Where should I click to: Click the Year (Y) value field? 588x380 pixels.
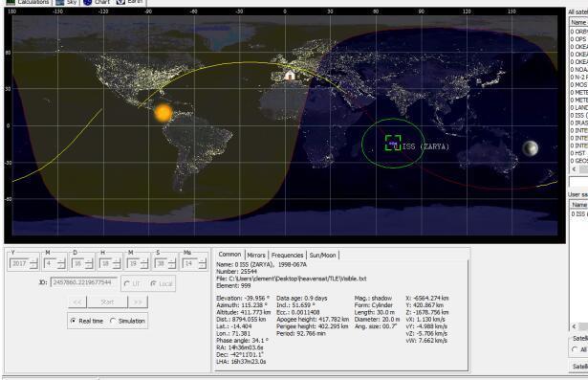click(19, 263)
